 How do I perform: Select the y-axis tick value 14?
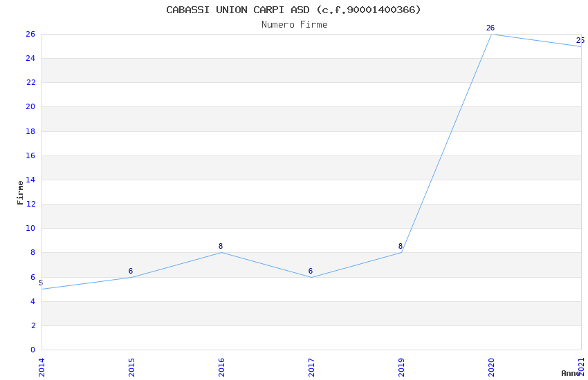tap(30, 180)
